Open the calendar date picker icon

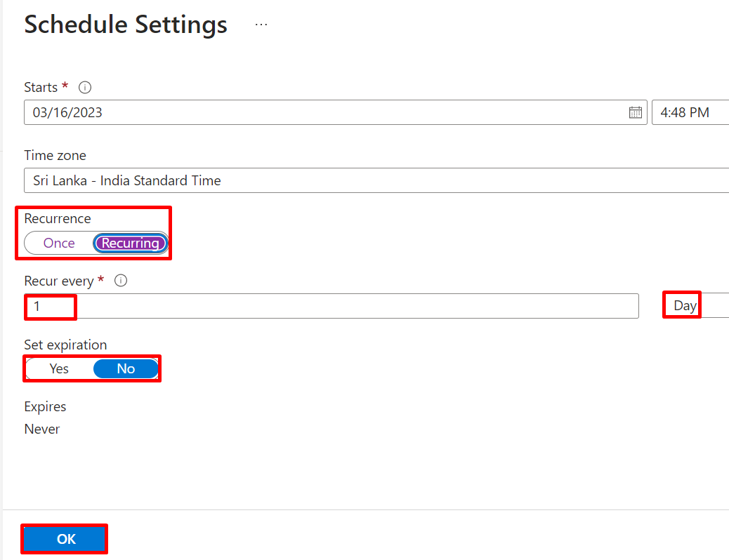[635, 112]
